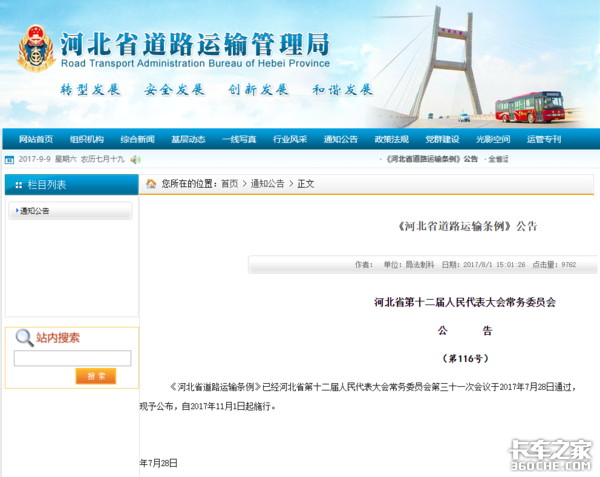Click the magnifying glass search icon
Image resolution: width=600 pixels, height=477 pixels.
coord(24,338)
